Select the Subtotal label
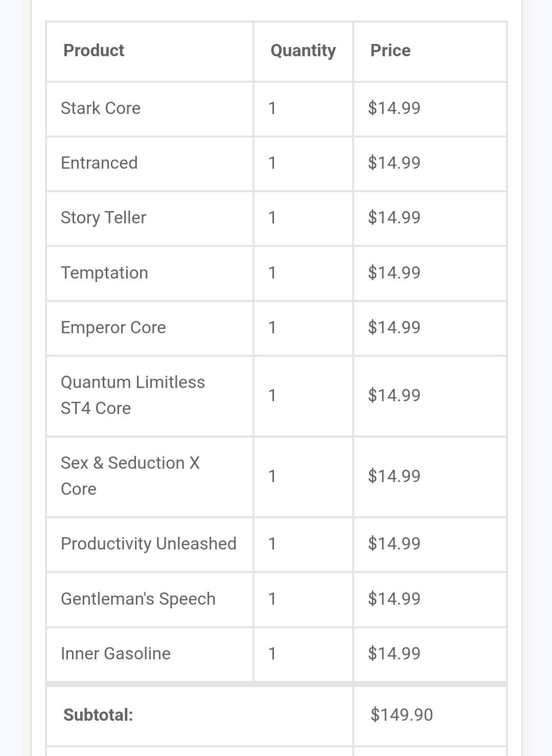This screenshot has height=756, width=552. coord(98,715)
